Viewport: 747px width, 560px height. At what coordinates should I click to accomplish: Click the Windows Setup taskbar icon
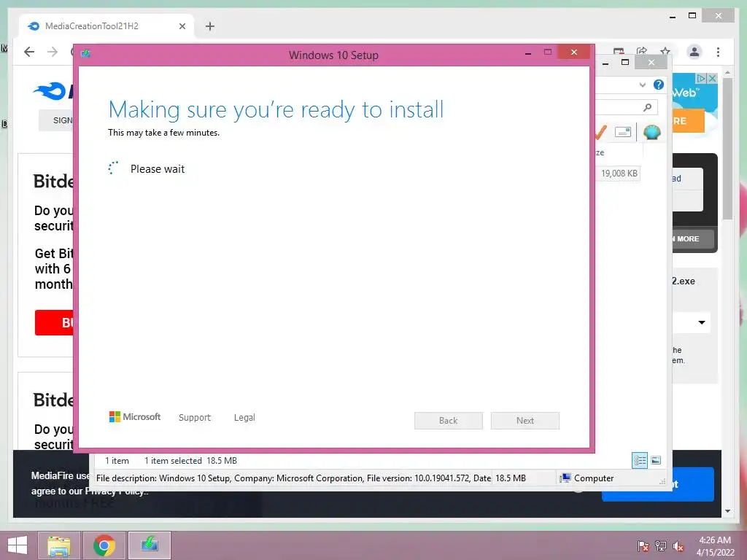point(150,545)
